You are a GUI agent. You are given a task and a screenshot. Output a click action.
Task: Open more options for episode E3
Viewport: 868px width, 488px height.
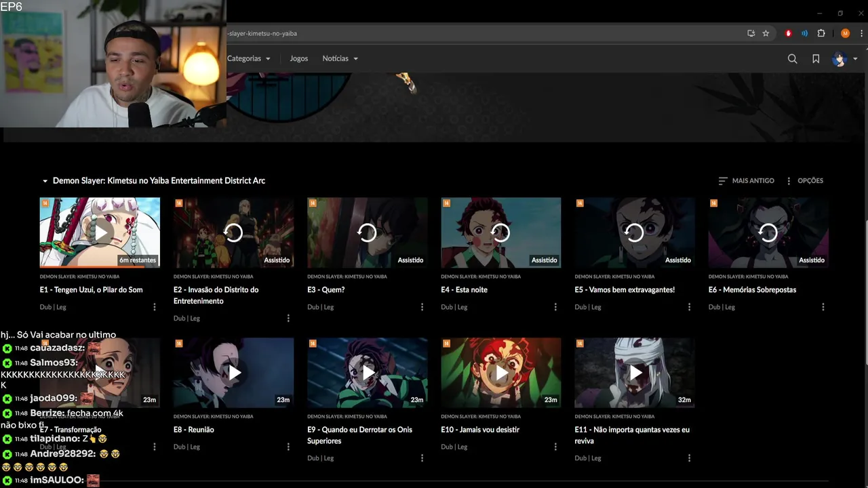point(422,307)
